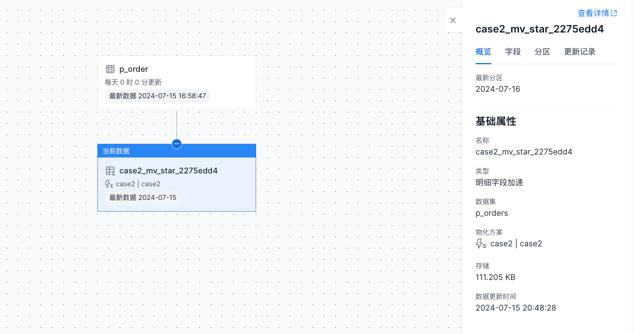Click the case2_mv_star materialized table icon

pyautogui.click(x=110, y=171)
